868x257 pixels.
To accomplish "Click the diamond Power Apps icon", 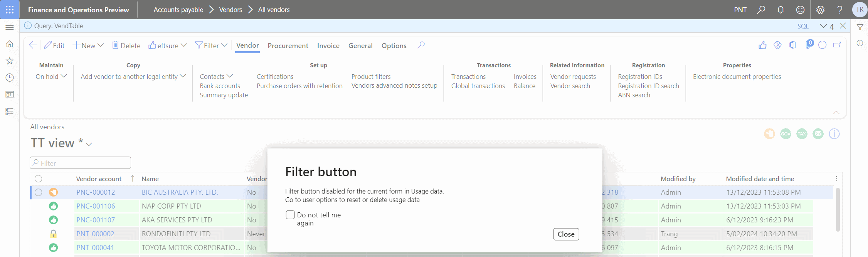I will 777,45.
